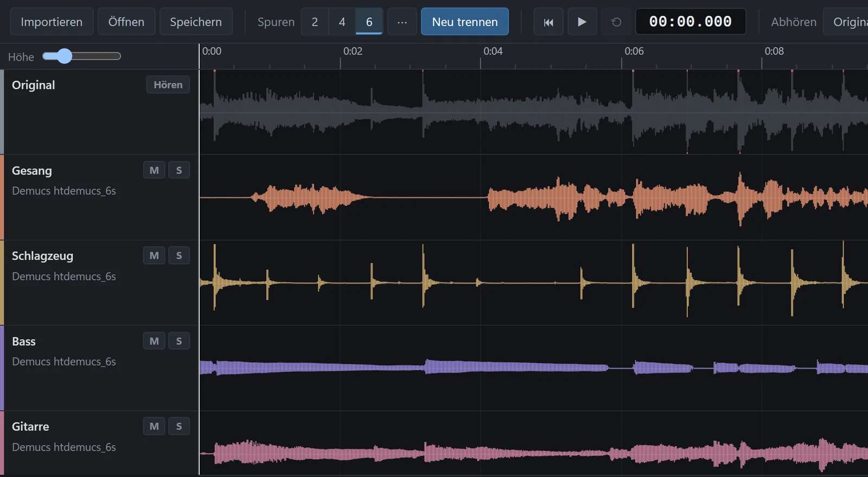
Task: Jump to 0:02 on the timeline ruler
Action: (353, 51)
